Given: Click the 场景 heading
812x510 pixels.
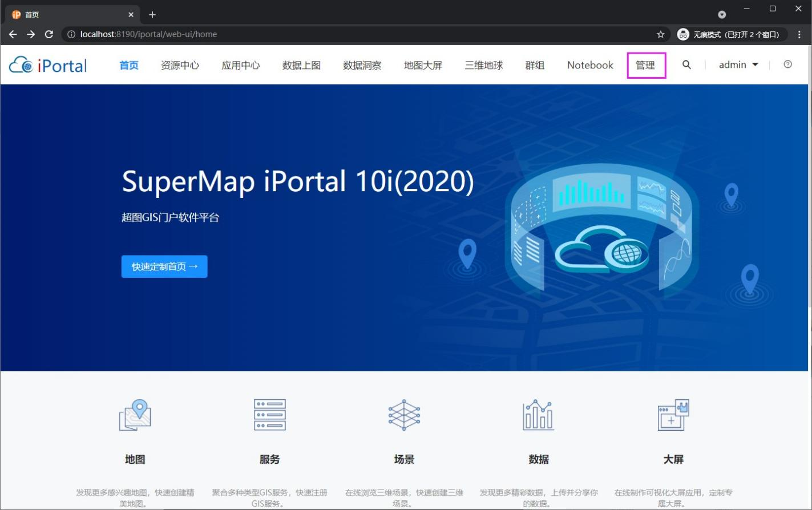Looking at the screenshot, I should point(404,459).
